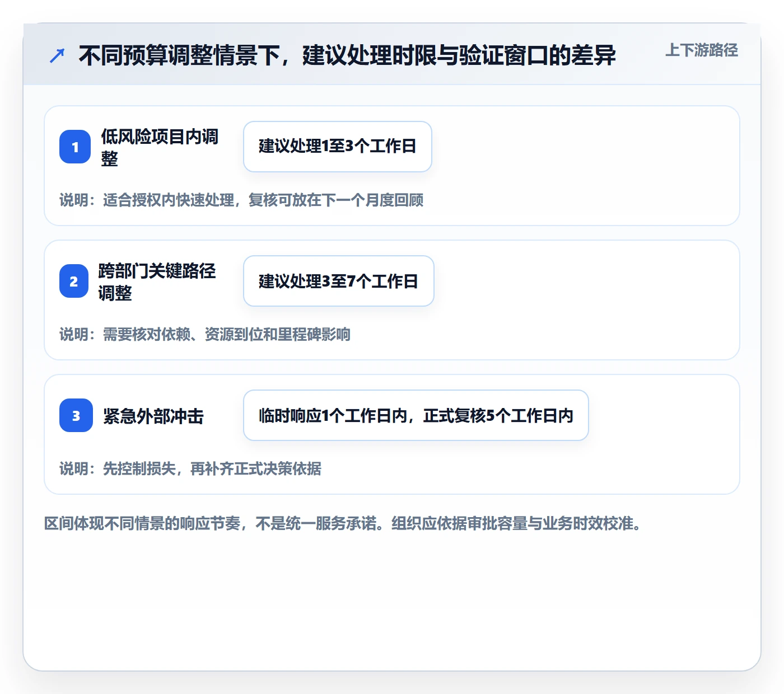Viewport: 784px width, 694px height.
Task: Click the blue arrow icon beside the title
Action: pyautogui.click(x=57, y=55)
